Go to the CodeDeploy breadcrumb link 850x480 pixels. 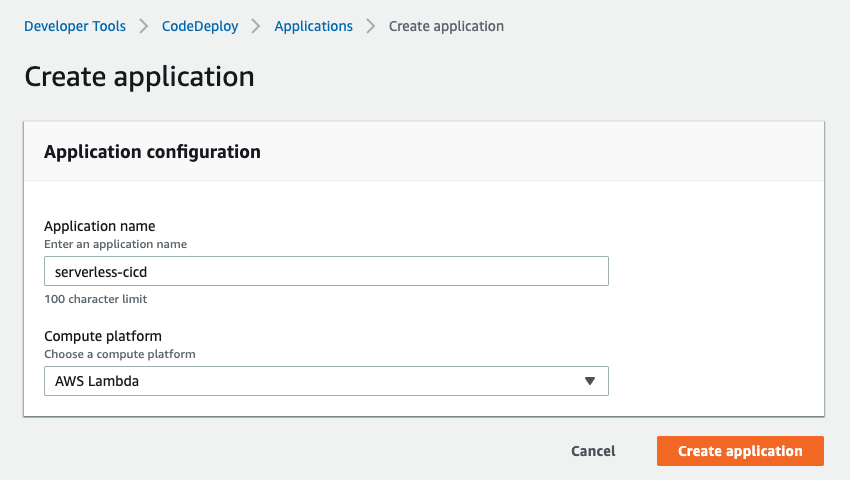(200, 26)
